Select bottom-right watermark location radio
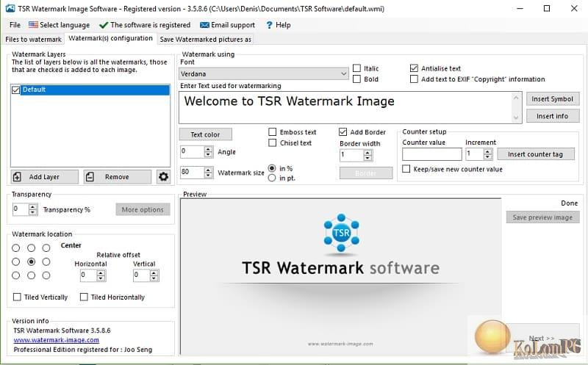The height and width of the screenshot is (365, 588). click(x=46, y=275)
